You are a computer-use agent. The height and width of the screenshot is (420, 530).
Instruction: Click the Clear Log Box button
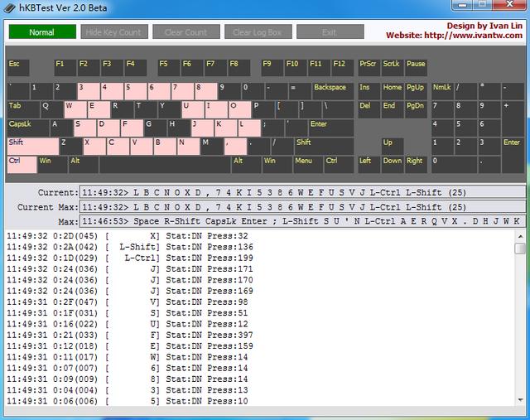click(x=258, y=31)
